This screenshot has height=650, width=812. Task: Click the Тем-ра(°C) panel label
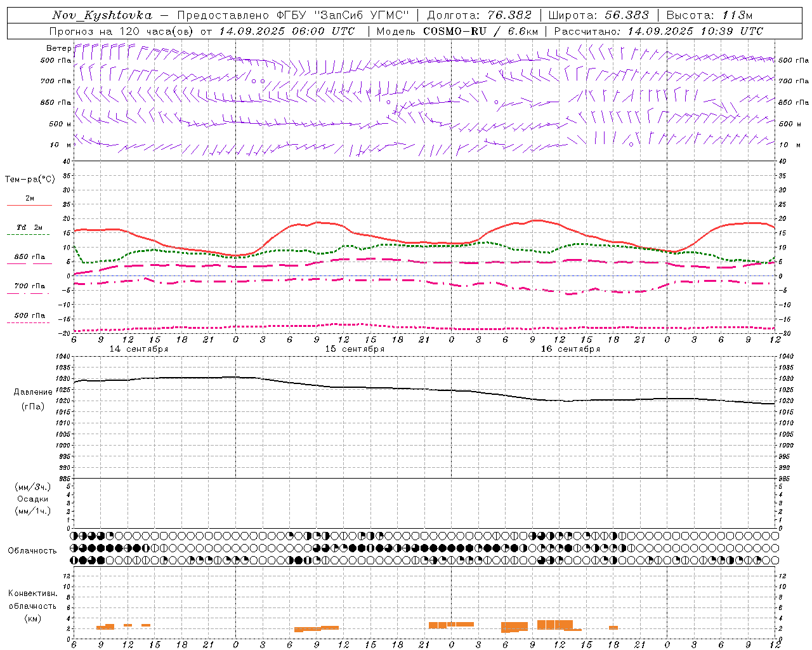[x=30, y=180]
